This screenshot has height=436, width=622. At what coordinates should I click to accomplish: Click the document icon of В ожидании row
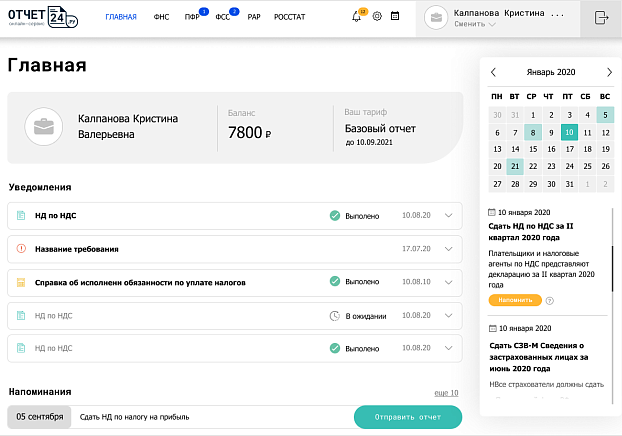21,316
